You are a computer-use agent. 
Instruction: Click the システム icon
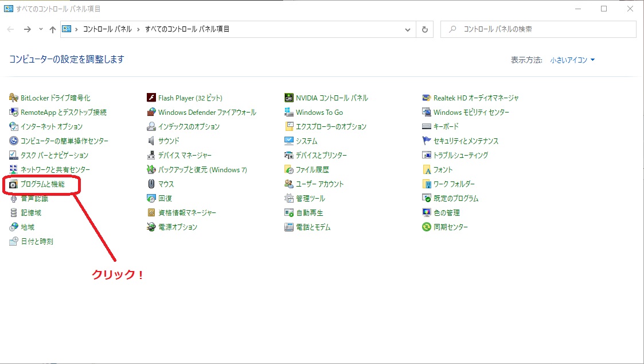(288, 141)
